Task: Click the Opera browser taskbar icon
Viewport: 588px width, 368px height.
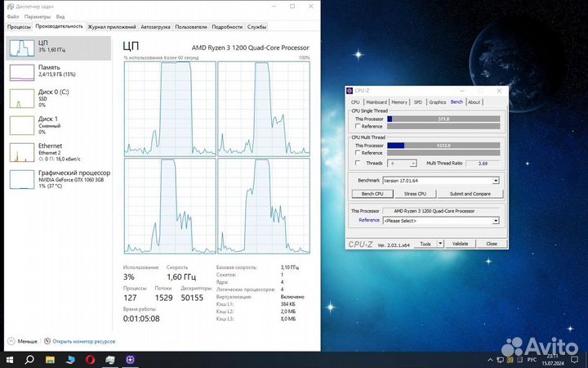Action: point(90,359)
